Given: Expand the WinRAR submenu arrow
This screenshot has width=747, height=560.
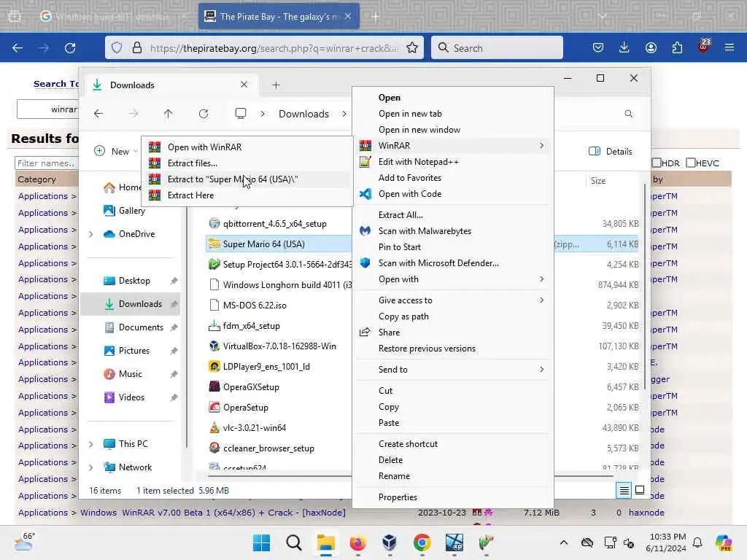Looking at the screenshot, I should (542, 146).
